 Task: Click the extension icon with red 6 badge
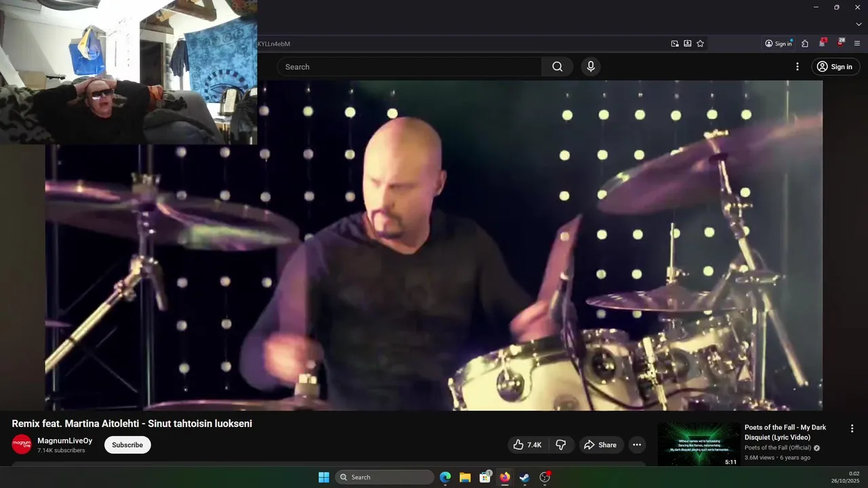(823, 43)
